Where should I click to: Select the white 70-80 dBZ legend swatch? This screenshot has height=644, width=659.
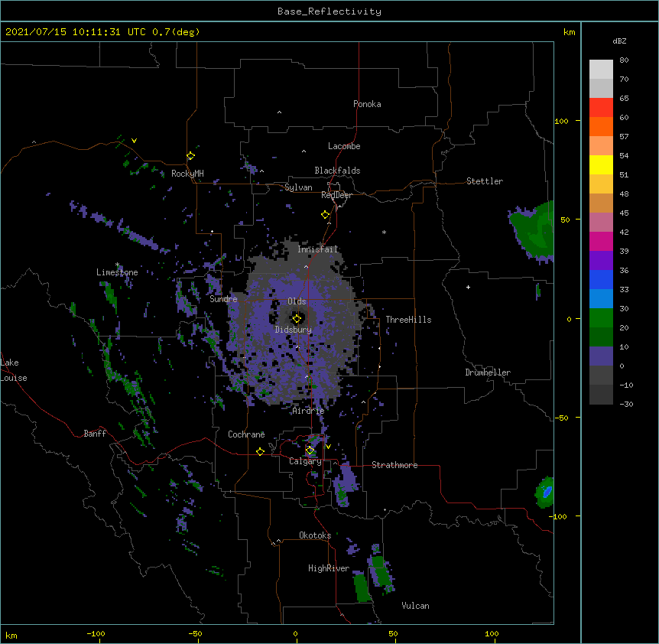click(601, 70)
